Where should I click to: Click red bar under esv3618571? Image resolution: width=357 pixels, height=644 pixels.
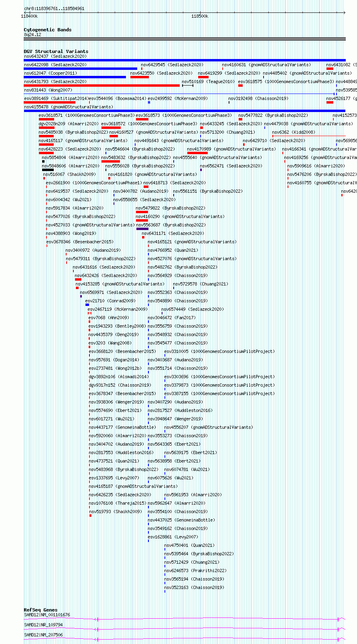(47, 119)
